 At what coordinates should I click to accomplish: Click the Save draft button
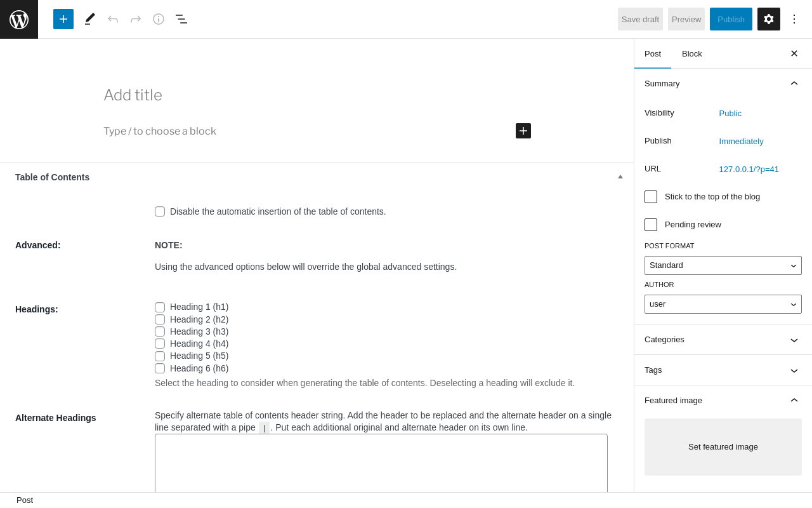[x=640, y=19]
